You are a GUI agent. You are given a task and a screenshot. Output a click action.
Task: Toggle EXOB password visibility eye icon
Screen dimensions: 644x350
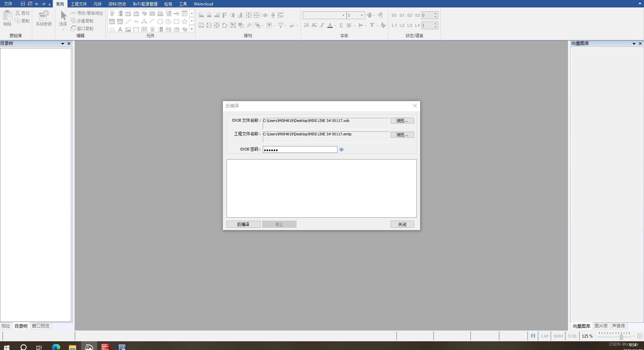(x=341, y=149)
